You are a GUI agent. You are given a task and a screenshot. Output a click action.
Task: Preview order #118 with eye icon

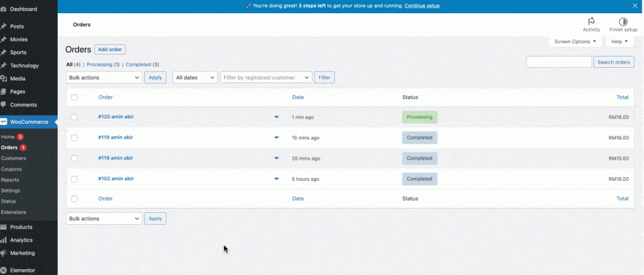point(276,158)
